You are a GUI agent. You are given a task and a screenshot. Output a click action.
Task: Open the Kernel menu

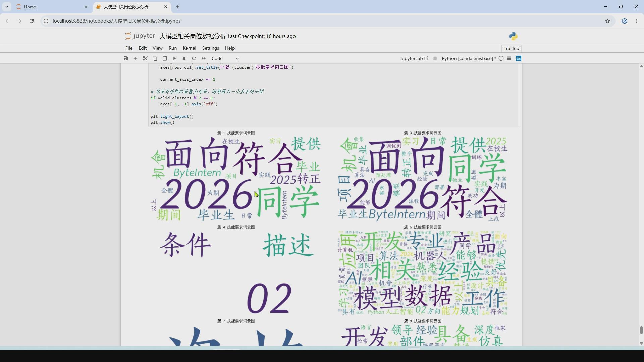[x=189, y=48]
